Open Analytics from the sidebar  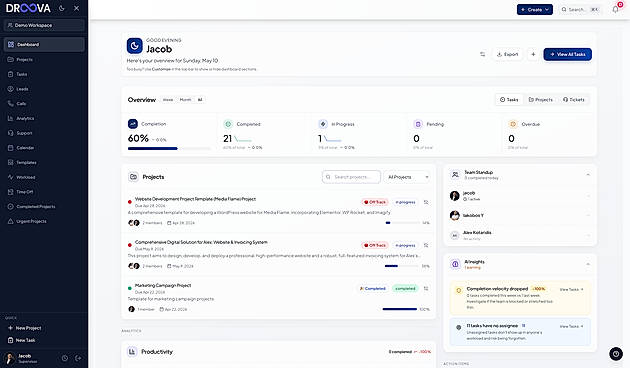click(x=44, y=119)
